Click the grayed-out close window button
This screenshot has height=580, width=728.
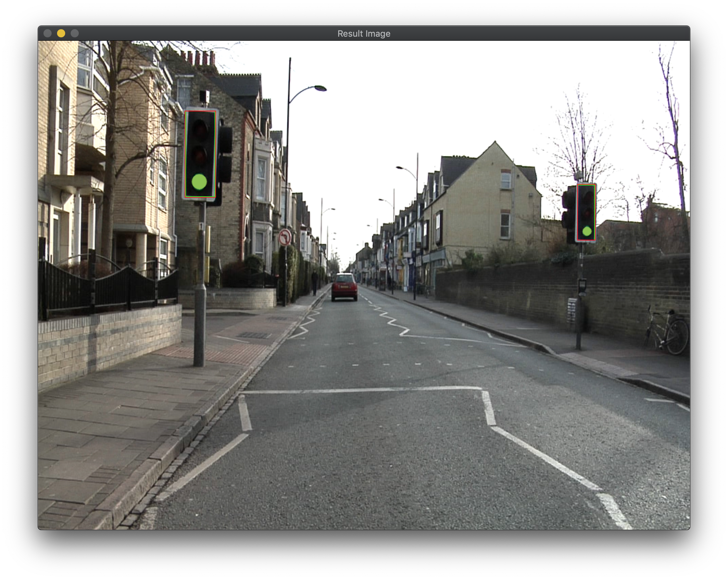48,33
